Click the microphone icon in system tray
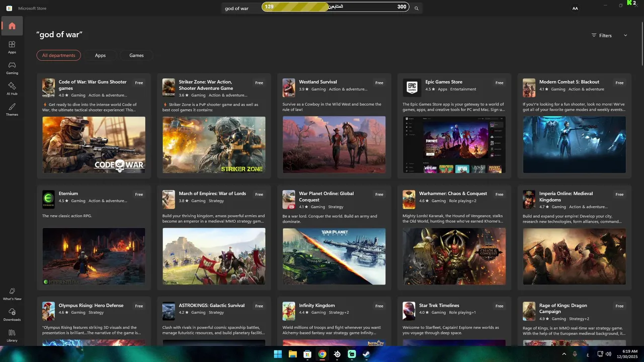The image size is (644, 362). pyautogui.click(x=575, y=354)
